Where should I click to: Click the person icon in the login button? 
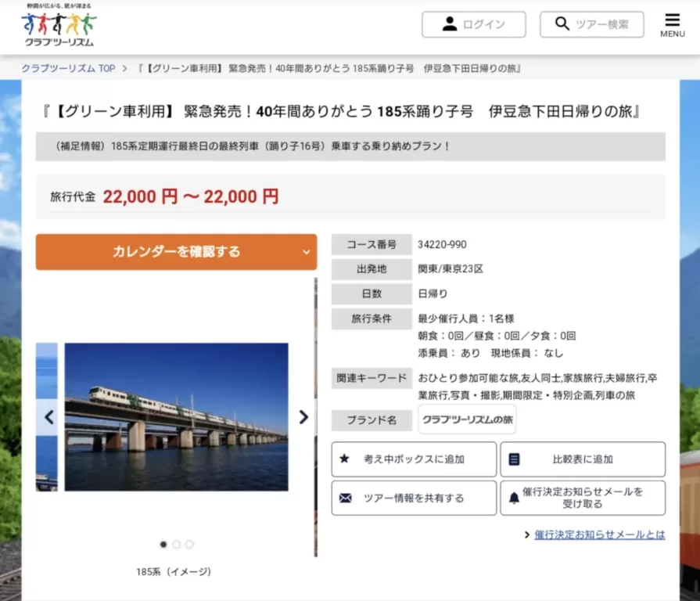450,24
